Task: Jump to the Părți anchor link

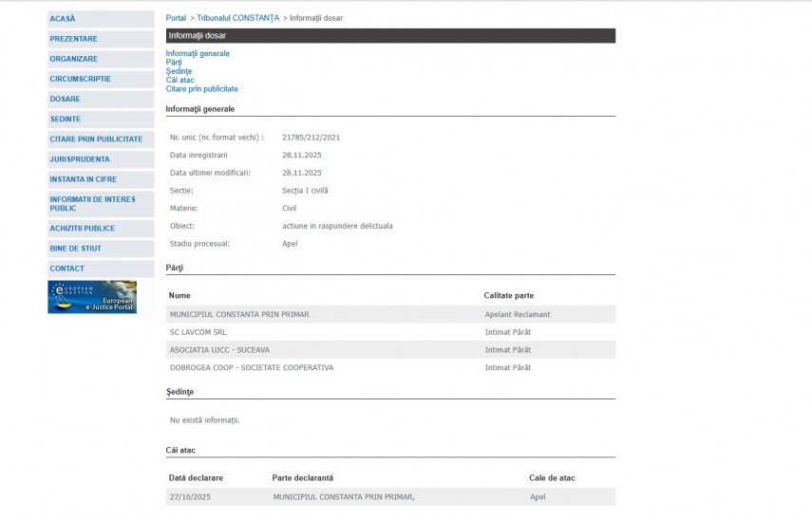Action: pos(174,63)
